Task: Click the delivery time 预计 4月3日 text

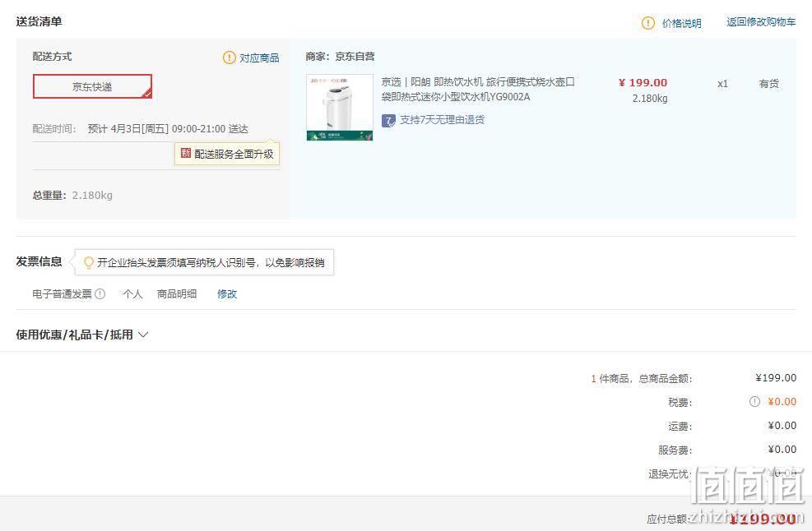Action: (168, 129)
